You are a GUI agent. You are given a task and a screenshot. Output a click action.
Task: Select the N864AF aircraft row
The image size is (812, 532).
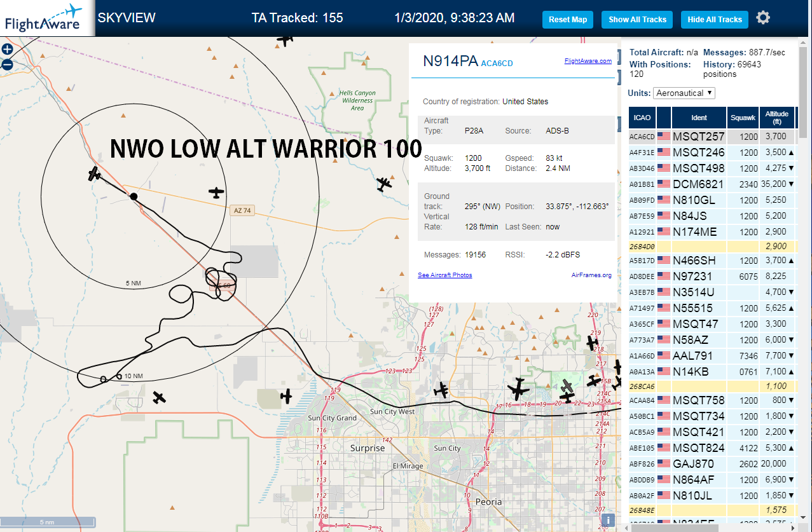(x=712, y=480)
